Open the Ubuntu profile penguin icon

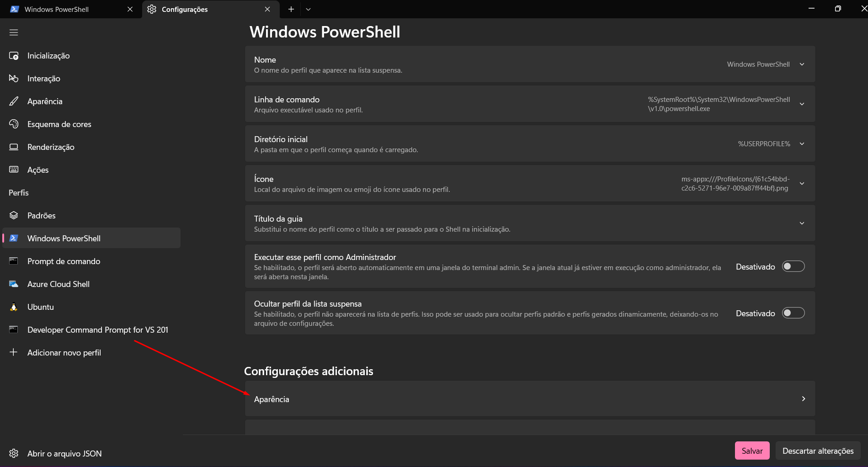pos(14,307)
